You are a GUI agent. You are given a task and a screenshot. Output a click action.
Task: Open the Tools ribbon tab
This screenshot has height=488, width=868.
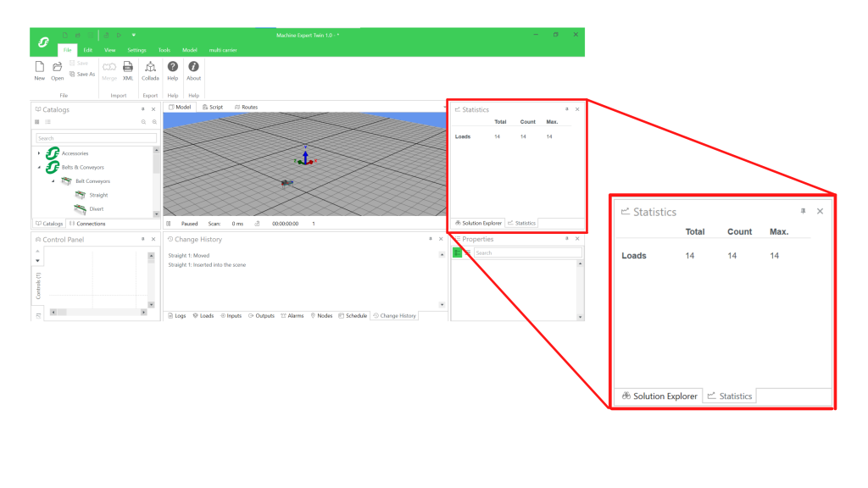[164, 50]
